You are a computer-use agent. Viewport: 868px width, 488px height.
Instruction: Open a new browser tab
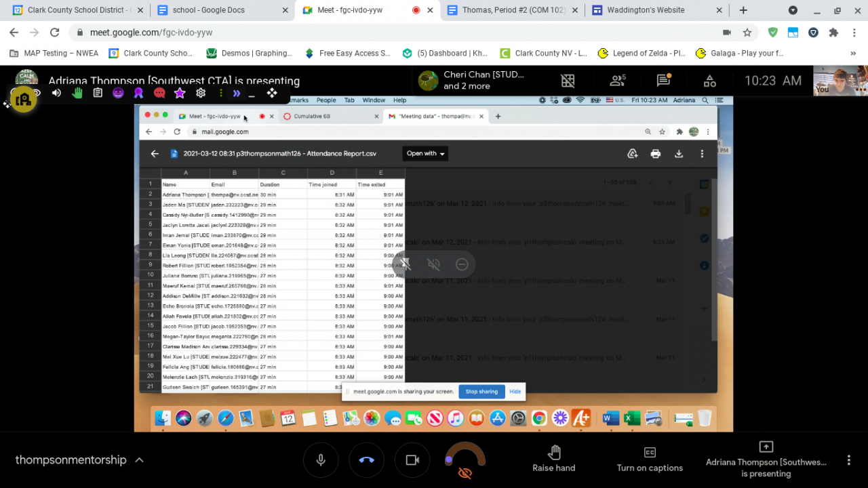coord(743,10)
